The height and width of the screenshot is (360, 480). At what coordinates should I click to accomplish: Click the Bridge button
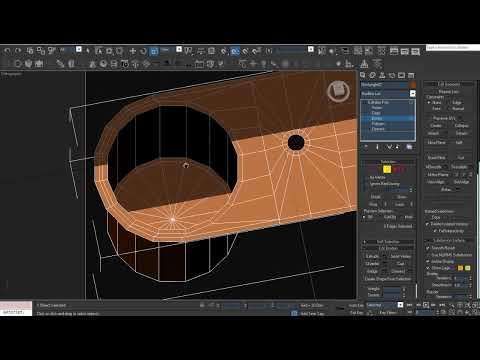[372, 271]
